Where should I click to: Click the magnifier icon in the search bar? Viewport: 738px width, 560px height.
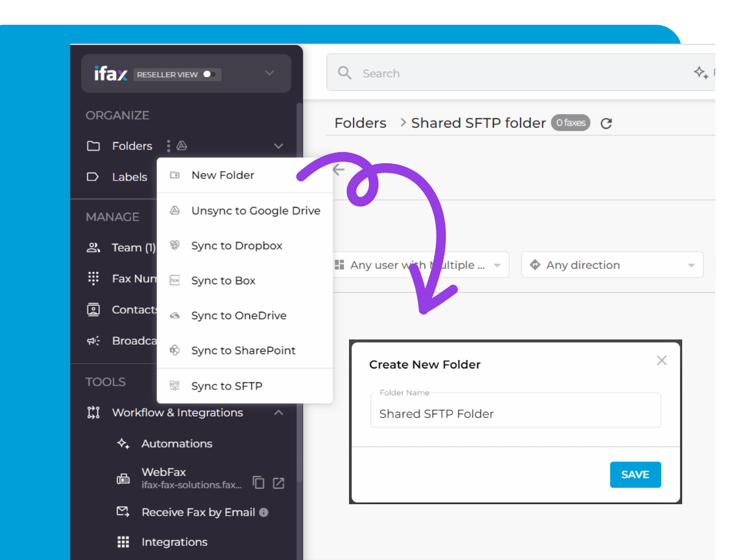tap(345, 73)
